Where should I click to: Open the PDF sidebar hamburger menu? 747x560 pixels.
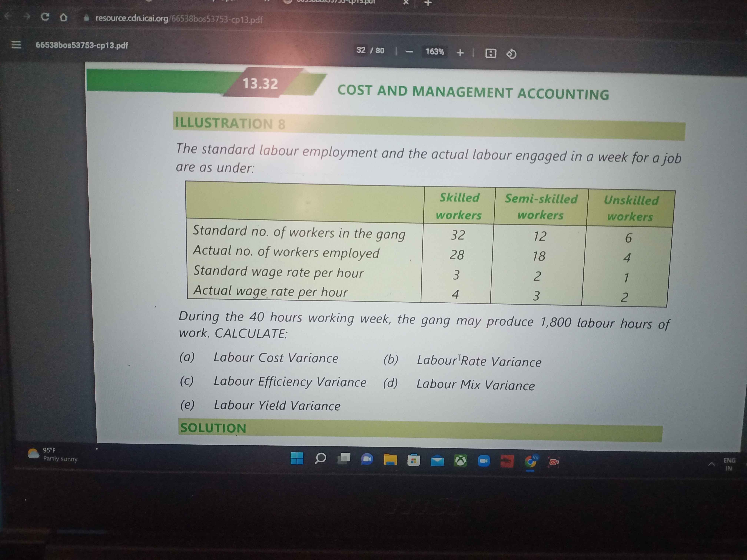pos(16,45)
